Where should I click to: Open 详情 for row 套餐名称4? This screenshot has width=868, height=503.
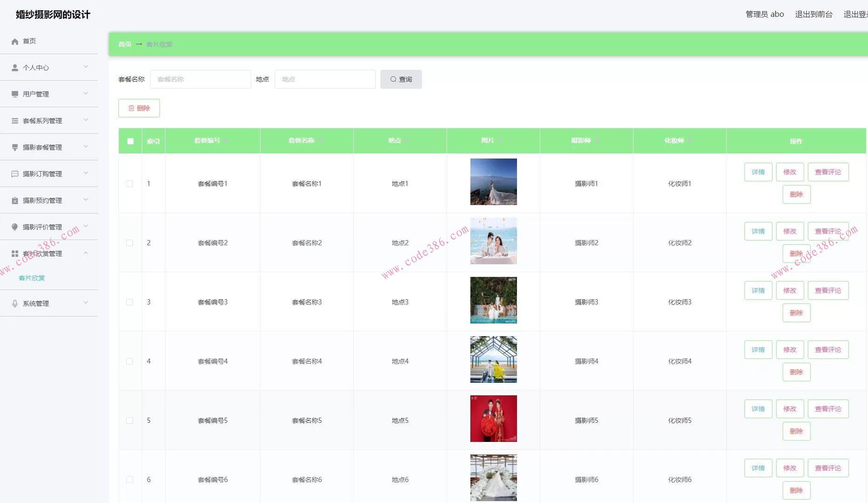tap(758, 350)
